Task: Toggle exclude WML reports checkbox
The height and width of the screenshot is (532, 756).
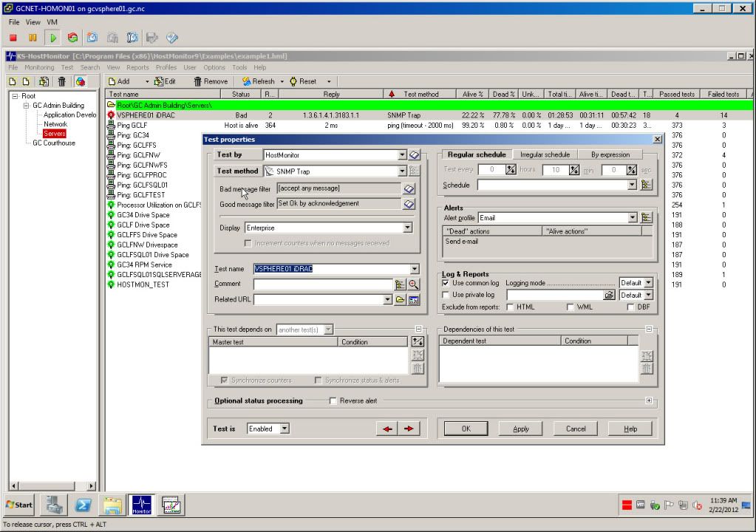Action: pos(570,307)
